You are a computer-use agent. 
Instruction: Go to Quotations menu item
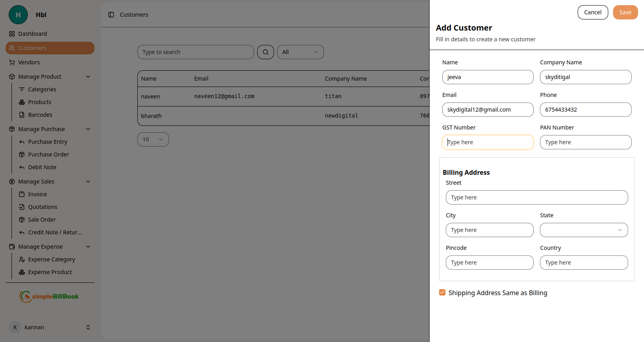42,207
